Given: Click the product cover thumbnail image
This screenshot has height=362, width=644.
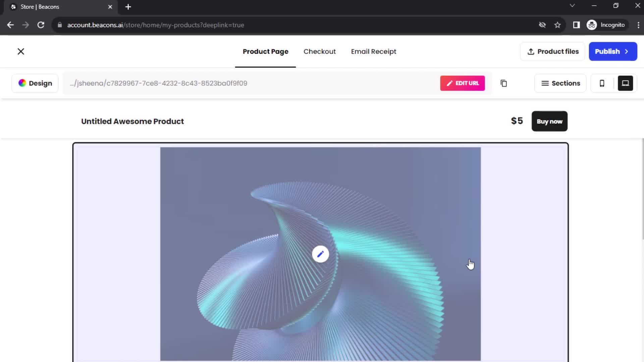Looking at the screenshot, I should click(x=320, y=254).
